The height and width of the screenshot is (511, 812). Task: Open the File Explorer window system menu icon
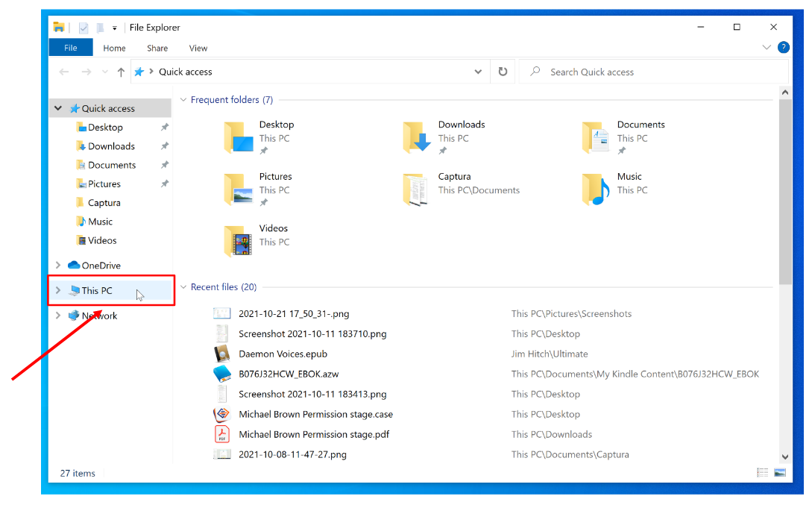coord(59,27)
